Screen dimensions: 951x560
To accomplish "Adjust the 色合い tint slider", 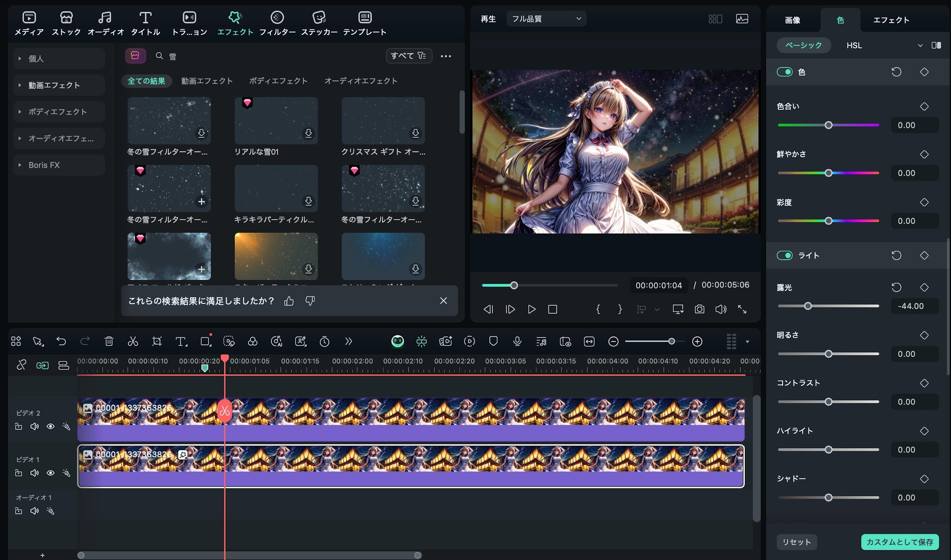I will [829, 125].
